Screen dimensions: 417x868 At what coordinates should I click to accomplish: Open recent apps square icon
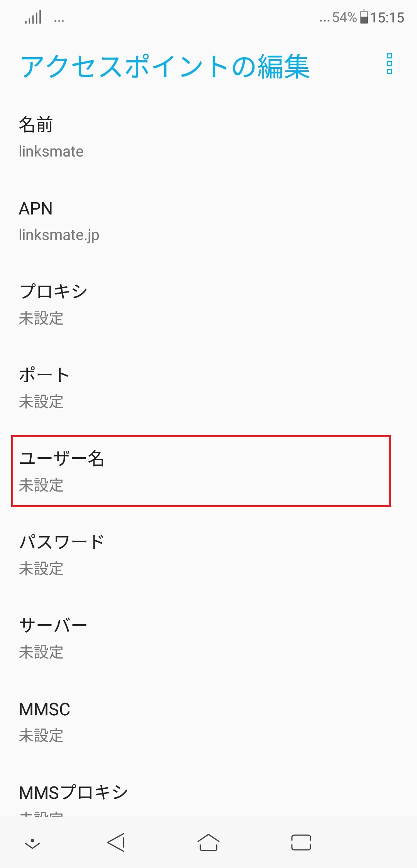coord(301,842)
